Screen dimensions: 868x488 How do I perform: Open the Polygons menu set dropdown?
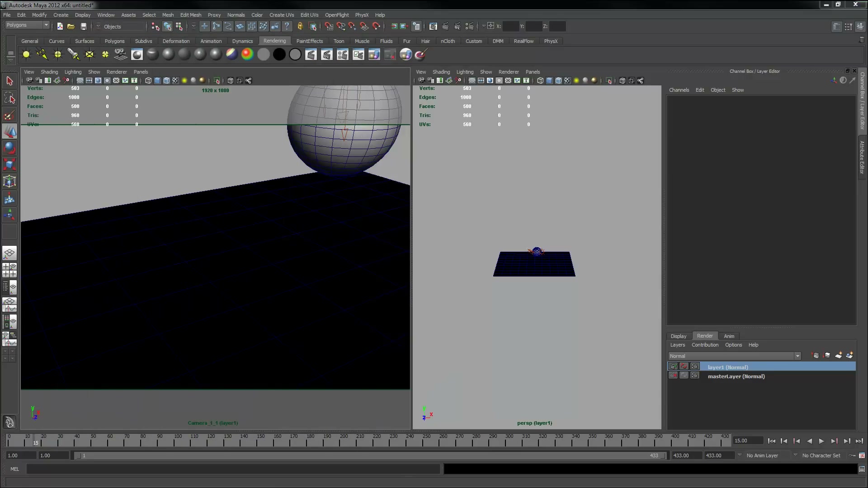(x=27, y=25)
